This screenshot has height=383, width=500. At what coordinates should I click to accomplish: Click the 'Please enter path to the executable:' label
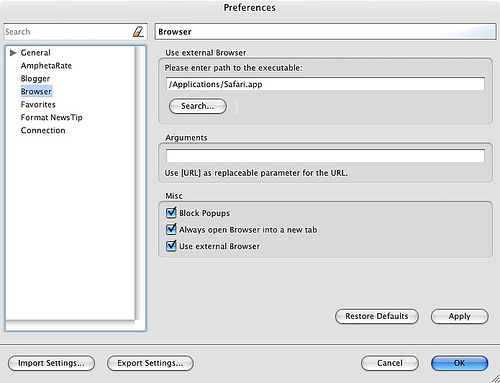click(x=233, y=68)
